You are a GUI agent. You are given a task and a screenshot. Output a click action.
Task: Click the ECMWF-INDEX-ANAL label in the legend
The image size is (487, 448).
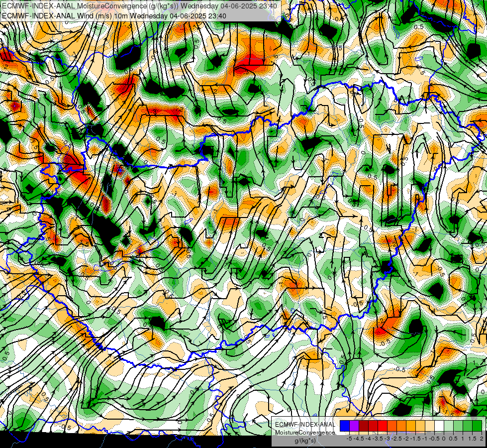[x=305, y=425]
